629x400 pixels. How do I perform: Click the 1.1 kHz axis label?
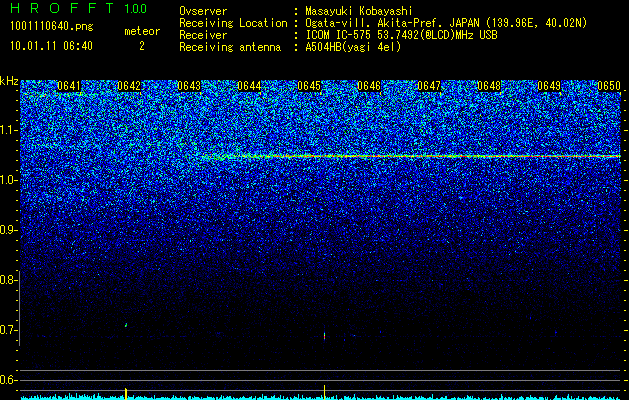(x=8, y=130)
